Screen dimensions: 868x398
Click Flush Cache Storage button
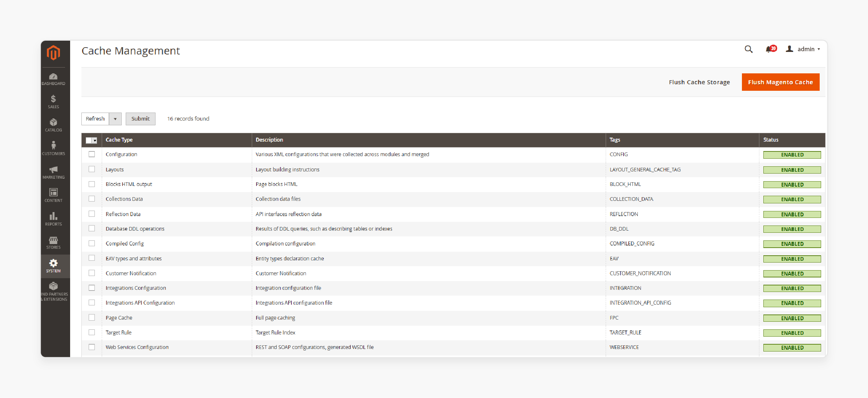point(699,82)
